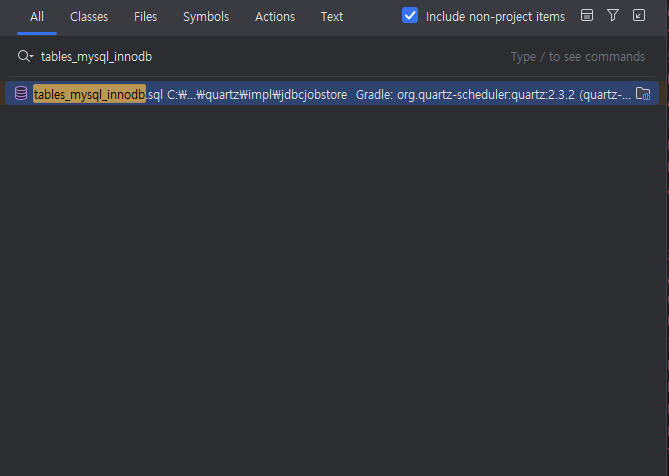
Task: Uncheck Include non-project items checkbox
Action: [410, 16]
